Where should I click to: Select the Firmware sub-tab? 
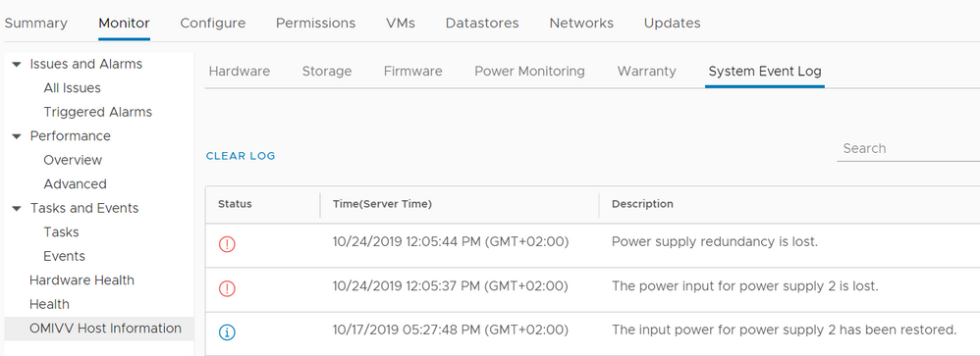pos(412,72)
